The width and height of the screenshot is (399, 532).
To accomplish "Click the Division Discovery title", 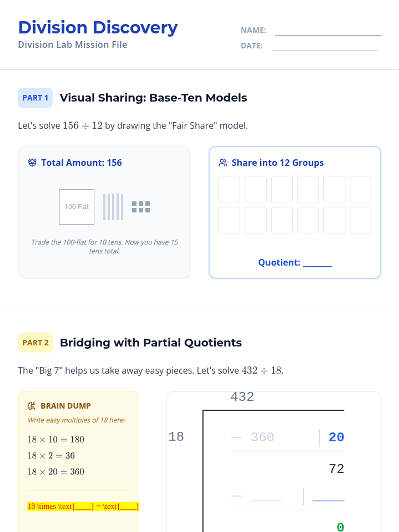I will tap(98, 28).
